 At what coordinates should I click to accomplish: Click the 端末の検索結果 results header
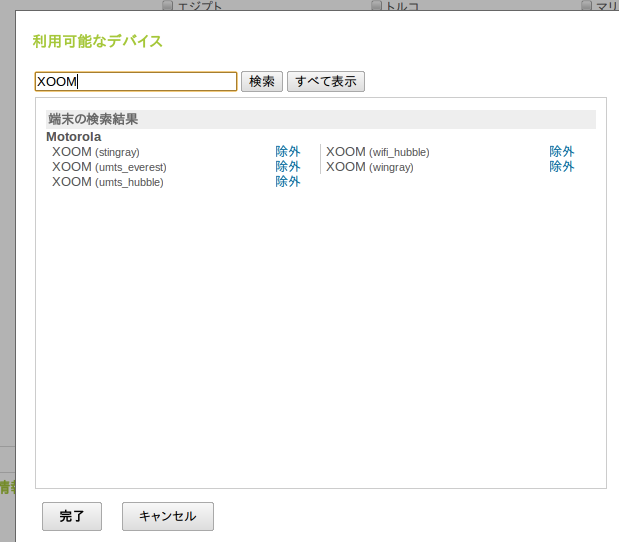point(321,119)
